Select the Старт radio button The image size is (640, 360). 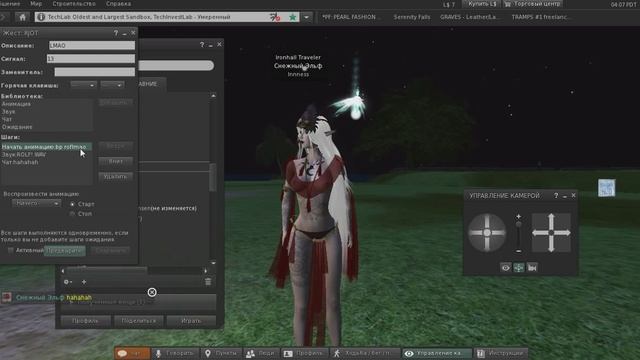(x=72, y=204)
